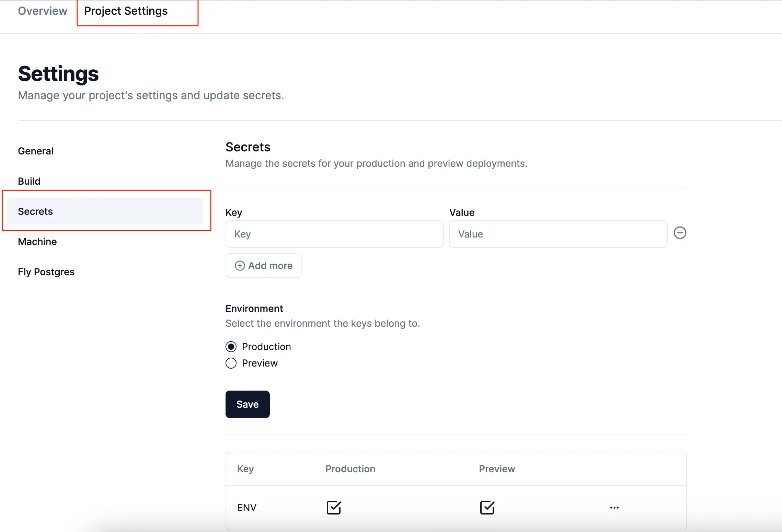Open the Build settings section
The width and height of the screenshot is (782, 532).
29,181
